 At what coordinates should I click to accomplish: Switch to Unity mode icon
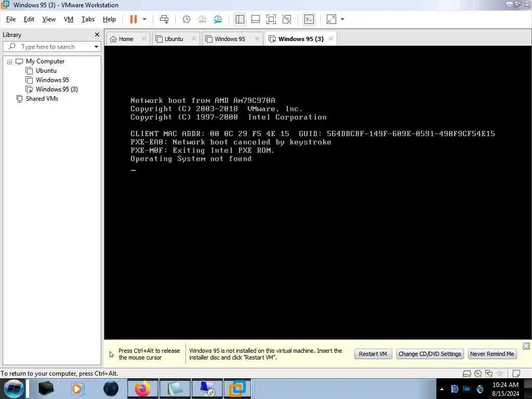click(287, 19)
